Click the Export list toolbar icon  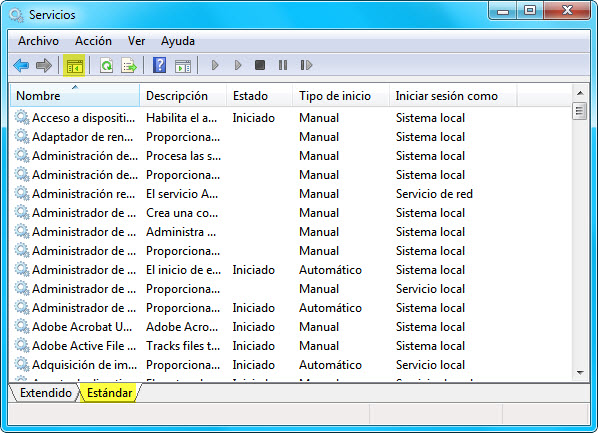(129, 66)
